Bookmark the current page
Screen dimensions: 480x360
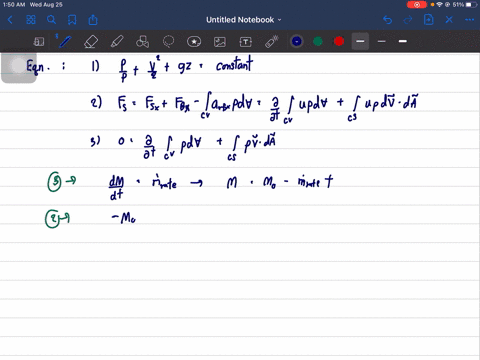click(72, 20)
